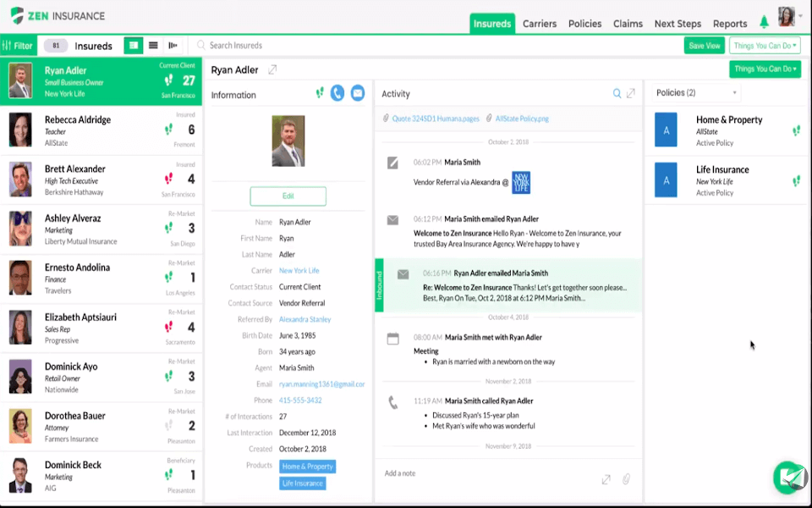Click the Life Insurance product tag
Screen dimensions: 812x508
[x=303, y=483]
